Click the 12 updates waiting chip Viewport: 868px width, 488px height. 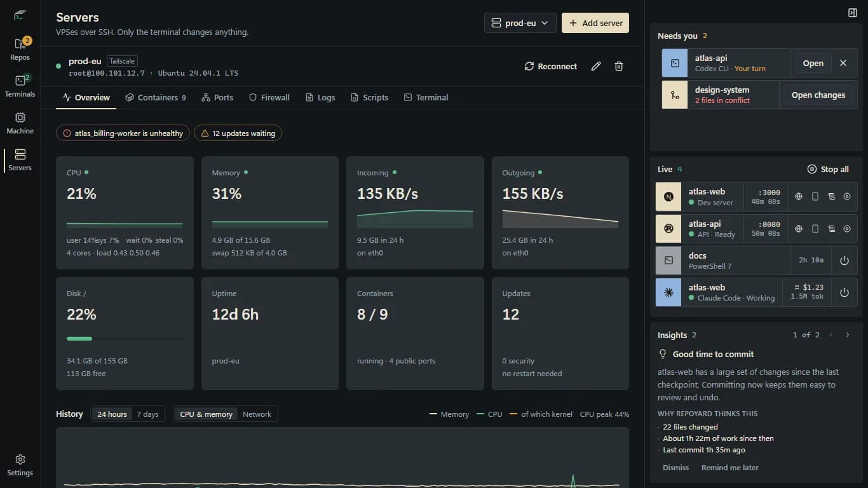tap(238, 133)
